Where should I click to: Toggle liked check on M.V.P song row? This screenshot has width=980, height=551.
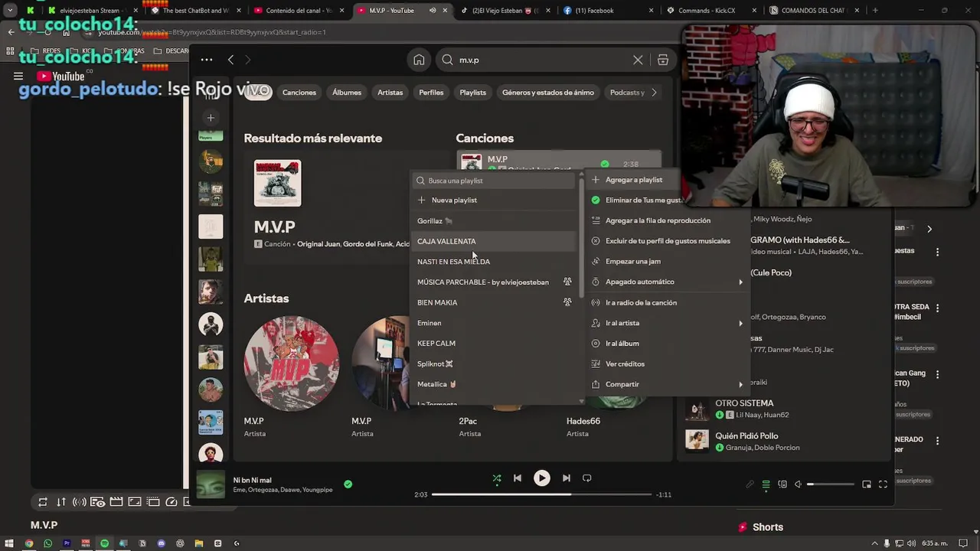[605, 164]
